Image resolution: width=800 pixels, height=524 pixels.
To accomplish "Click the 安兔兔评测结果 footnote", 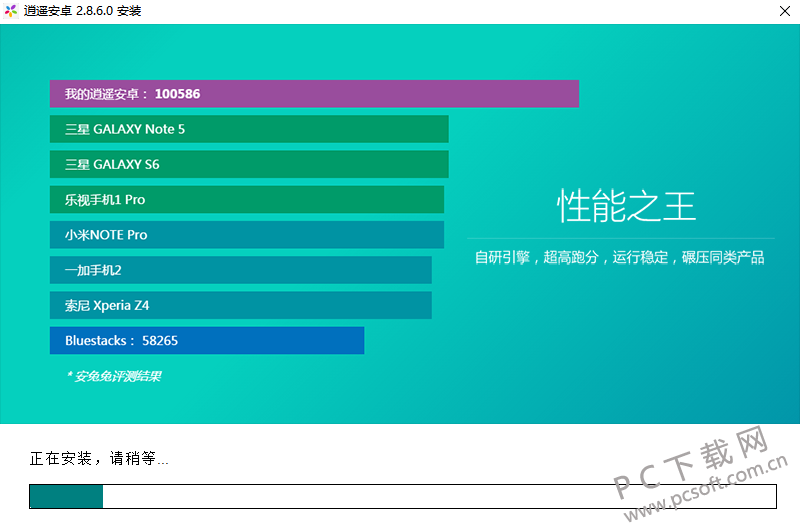I will 114,377.
